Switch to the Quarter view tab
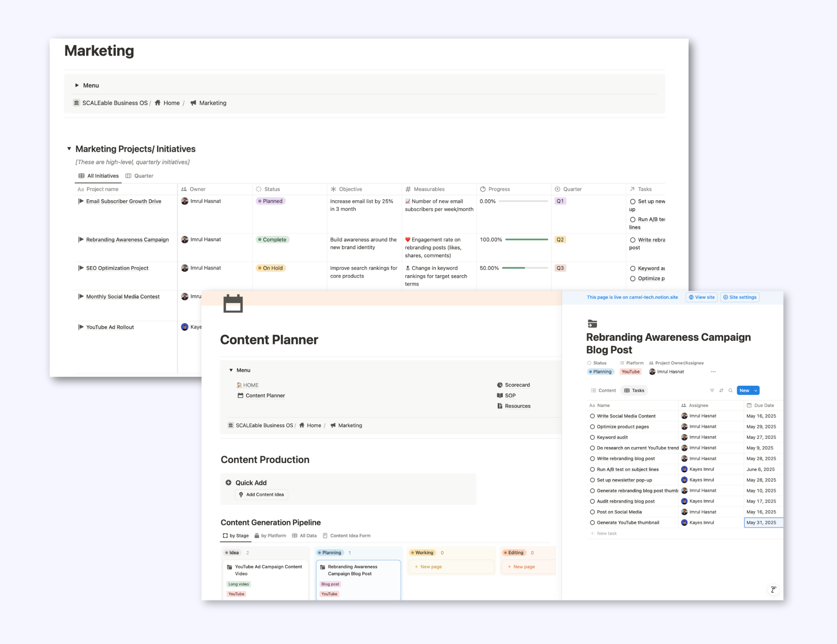 tap(143, 176)
